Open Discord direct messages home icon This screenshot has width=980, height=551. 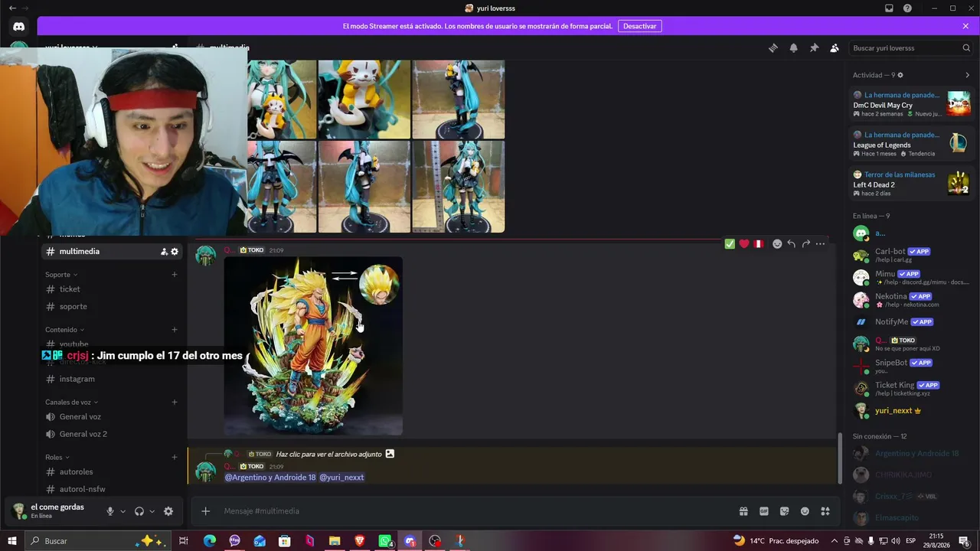pyautogui.click(x=18, y=26)
